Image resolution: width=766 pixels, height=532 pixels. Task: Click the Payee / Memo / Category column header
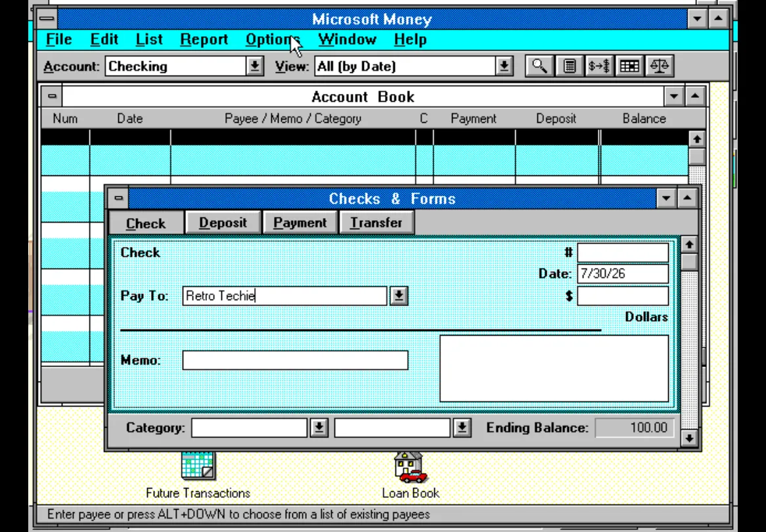(x=292, y=119)
